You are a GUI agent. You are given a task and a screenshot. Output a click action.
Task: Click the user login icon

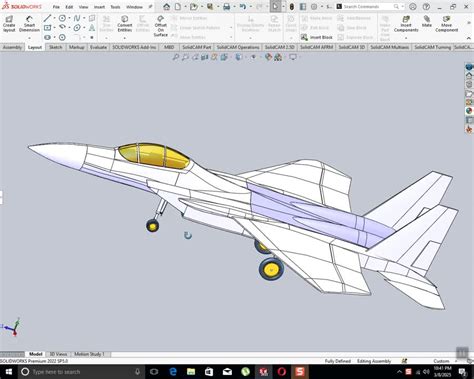[413, 6]
